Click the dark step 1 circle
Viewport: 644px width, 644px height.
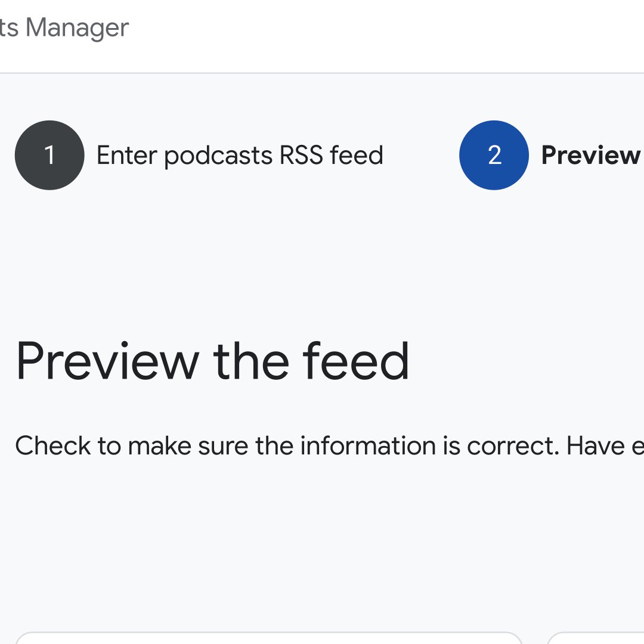(x=49, y=155)
